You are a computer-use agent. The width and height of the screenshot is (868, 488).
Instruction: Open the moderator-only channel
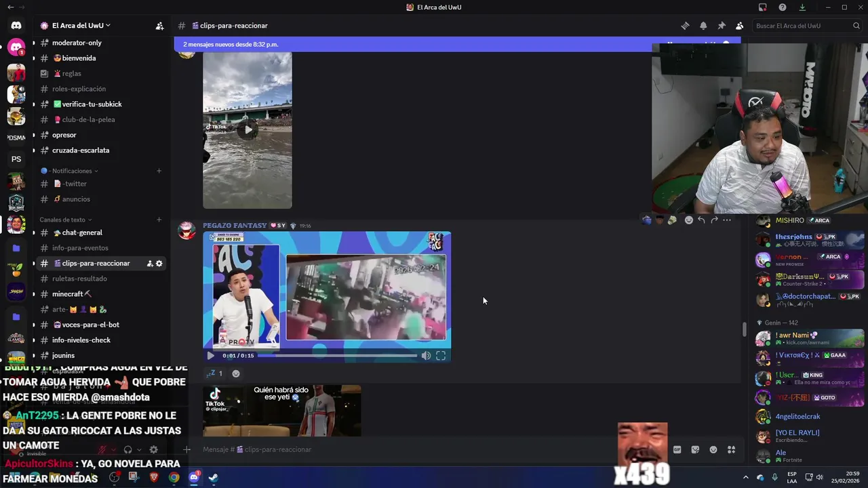pyautogui.click(x=77, y=43)
